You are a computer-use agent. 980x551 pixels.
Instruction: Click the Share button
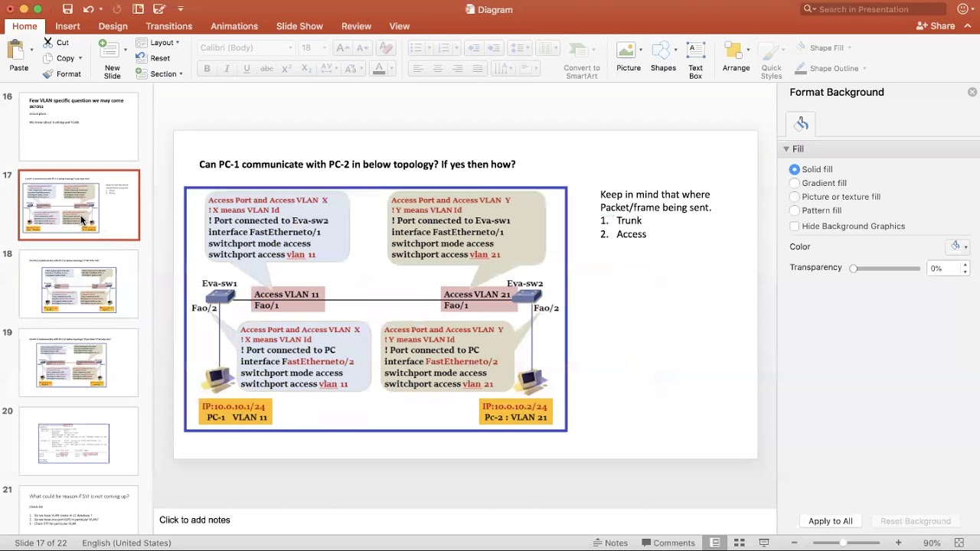(x=936, y=26)
